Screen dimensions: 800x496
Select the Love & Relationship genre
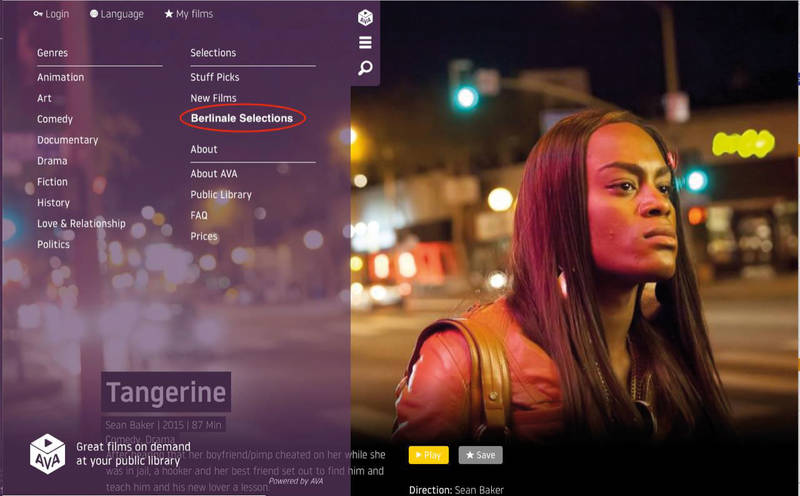(x=81, y=224)
